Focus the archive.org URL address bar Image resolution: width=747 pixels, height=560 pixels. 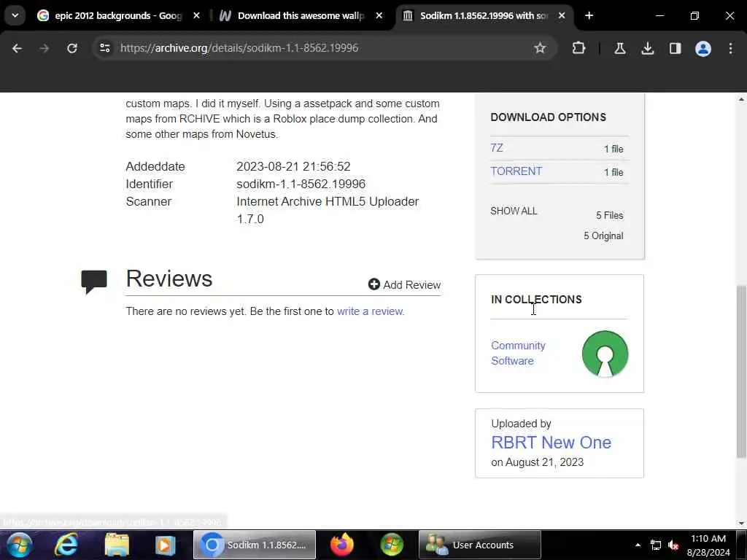(x=324, y=48)
